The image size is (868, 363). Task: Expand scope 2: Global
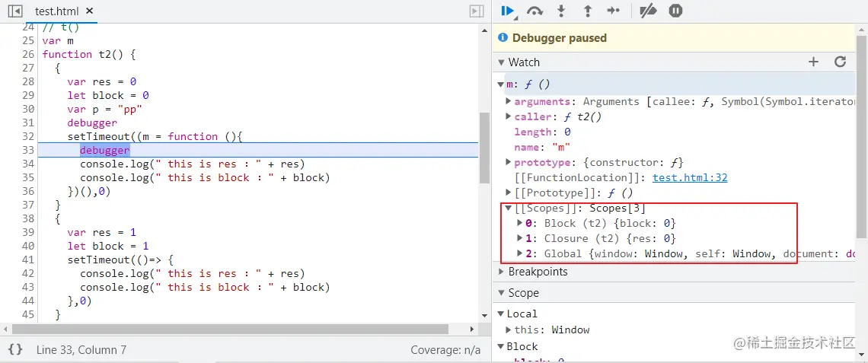coord(520,253)
